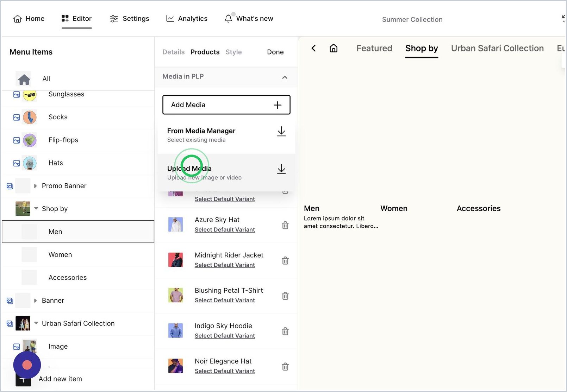Select Default Variant for Midnight Rider Jacket
Viewport: 567px width, 392px height.
[x=225, y=265]
